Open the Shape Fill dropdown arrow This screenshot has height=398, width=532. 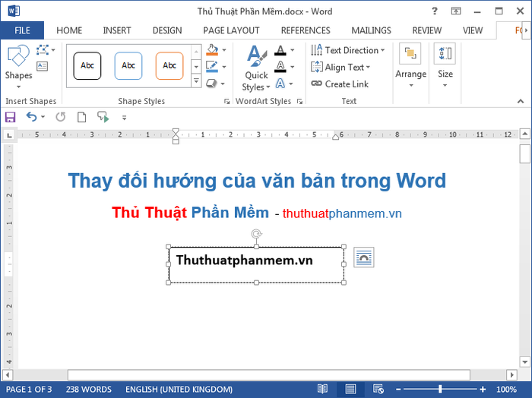224,50
